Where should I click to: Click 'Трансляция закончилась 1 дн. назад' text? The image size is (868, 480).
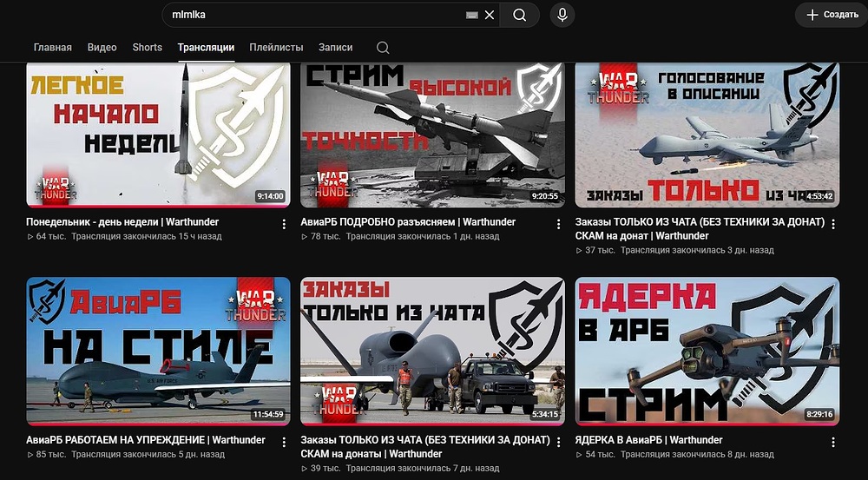click(x=423, y=236)
